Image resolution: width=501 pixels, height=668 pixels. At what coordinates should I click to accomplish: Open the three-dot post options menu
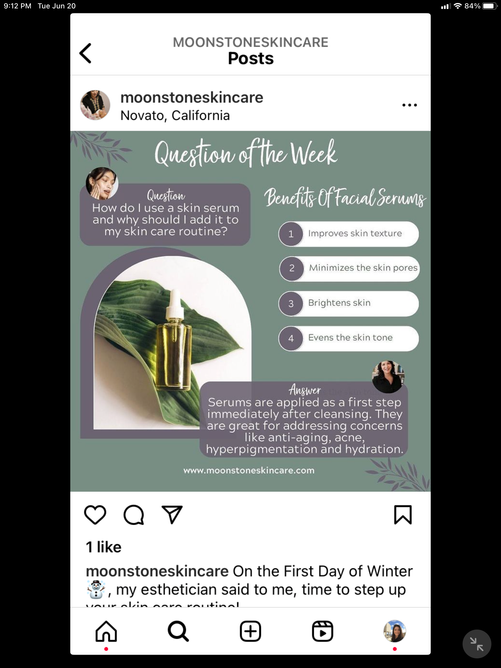tap(409, 105)
